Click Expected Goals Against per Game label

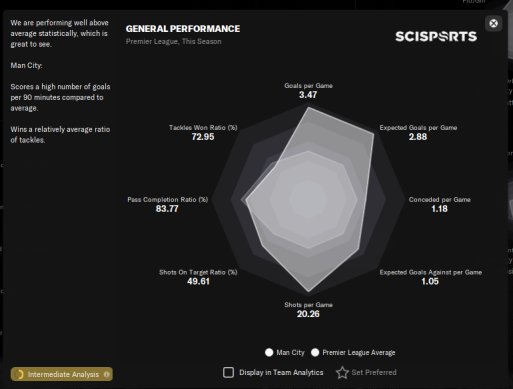point(431,272)
